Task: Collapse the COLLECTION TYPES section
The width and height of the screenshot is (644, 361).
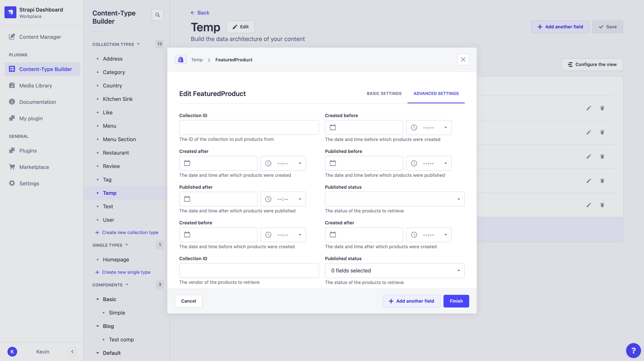Action: [x=138, y=44]
